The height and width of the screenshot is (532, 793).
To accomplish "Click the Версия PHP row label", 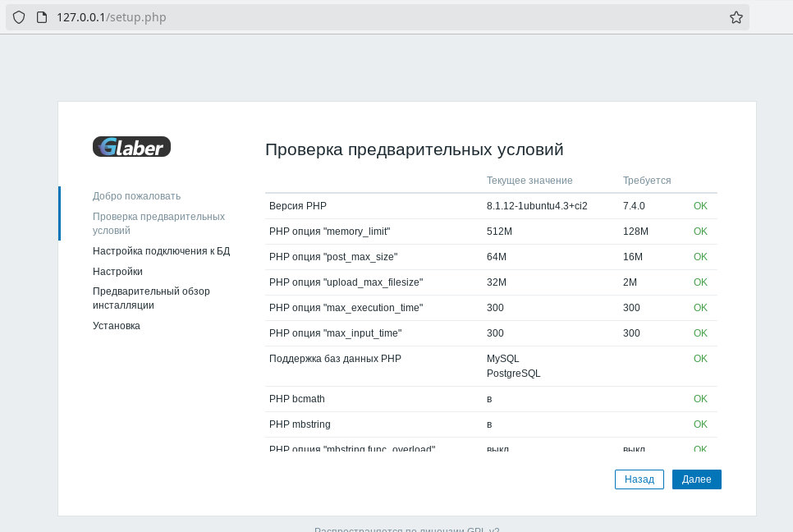I will pyautogui.click(x=298, y=206).
